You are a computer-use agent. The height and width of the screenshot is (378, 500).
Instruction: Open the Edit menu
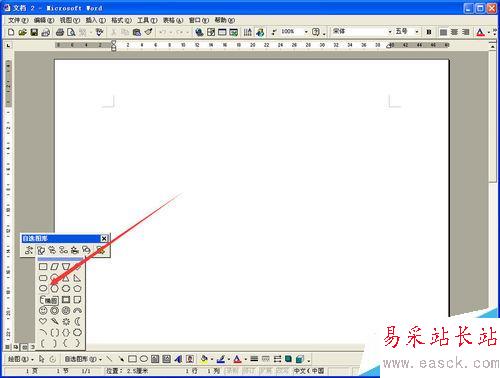44,20
